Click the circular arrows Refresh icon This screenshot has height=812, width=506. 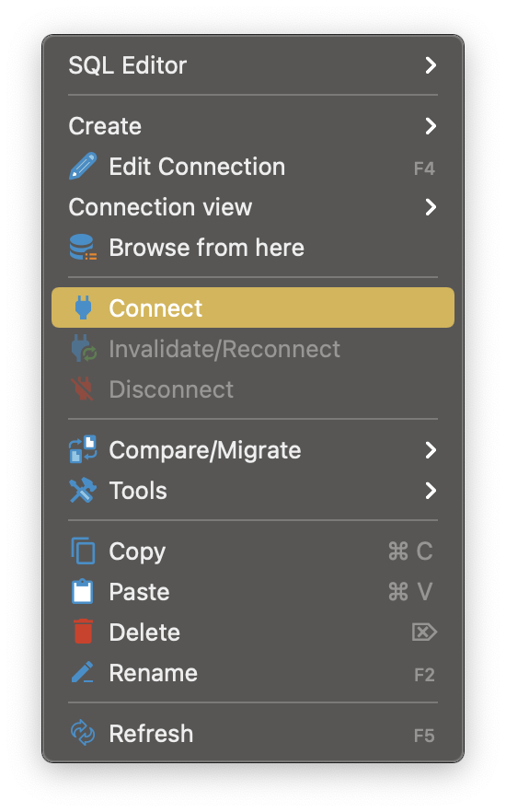[83, 733]
